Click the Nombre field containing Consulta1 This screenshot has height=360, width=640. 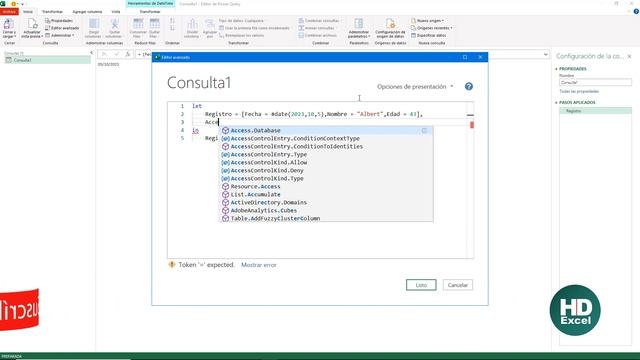[595, 82]
